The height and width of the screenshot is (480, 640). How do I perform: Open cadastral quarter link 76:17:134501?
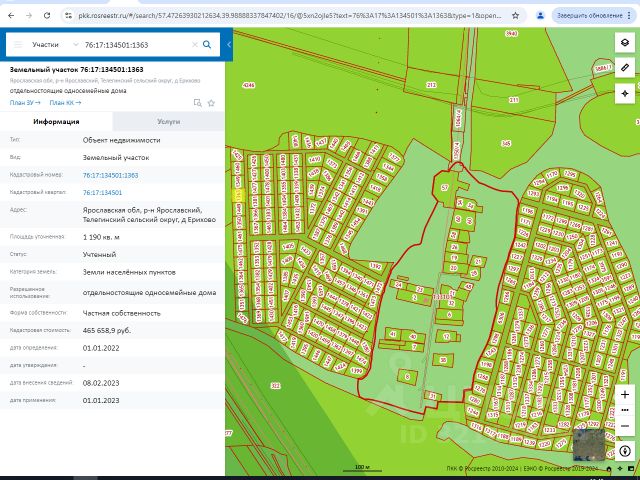102,192
